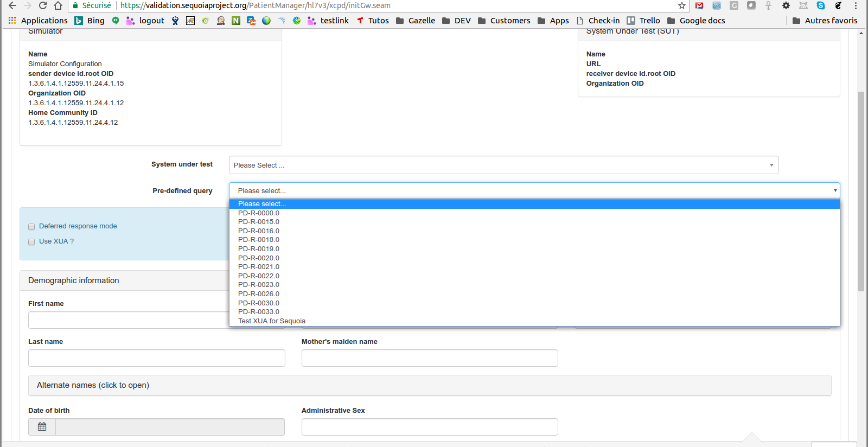Choose query PD-R-0030.0
The width and height of the screenshot is (868, 447).
point(534,303)
